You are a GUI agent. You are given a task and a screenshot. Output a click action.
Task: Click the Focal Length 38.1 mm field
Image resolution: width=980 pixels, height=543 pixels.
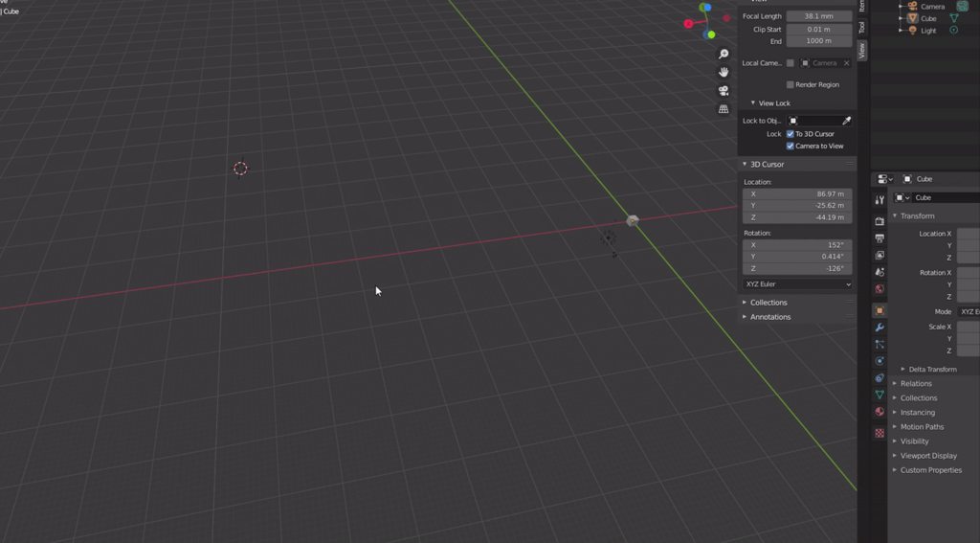(x=819, y=16)
